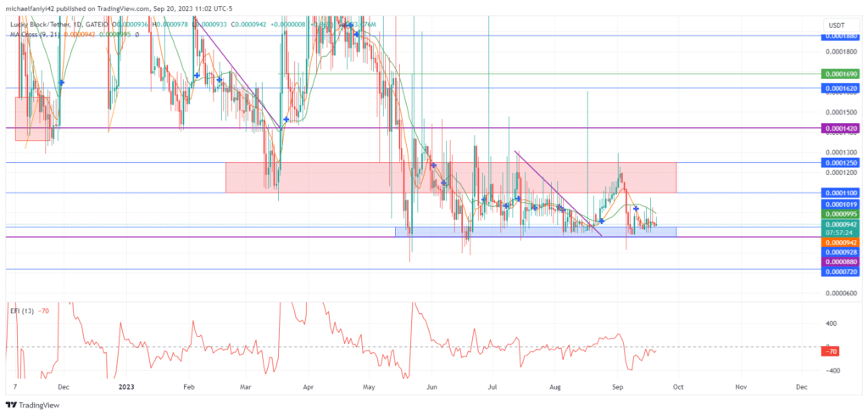Click the purple 0.0001420 price label
Screen dimensions: 868x415
pos(838,128)
